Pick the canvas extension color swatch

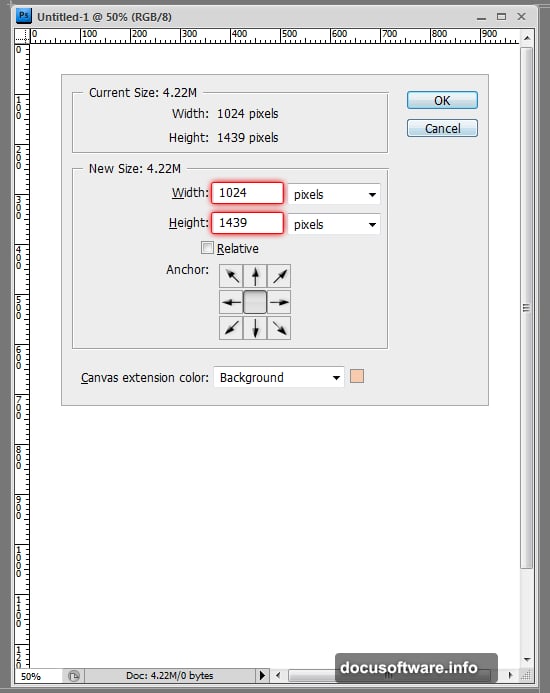point(357,377)
